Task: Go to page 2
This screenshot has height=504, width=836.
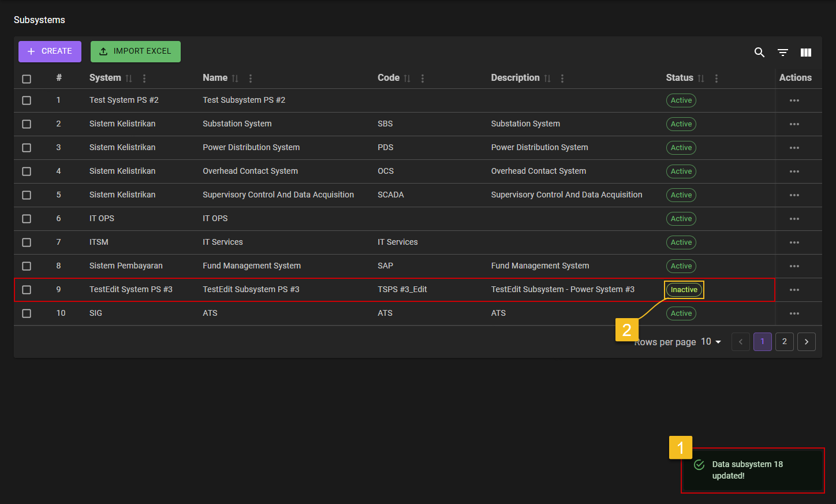Action: coord(784,342)
